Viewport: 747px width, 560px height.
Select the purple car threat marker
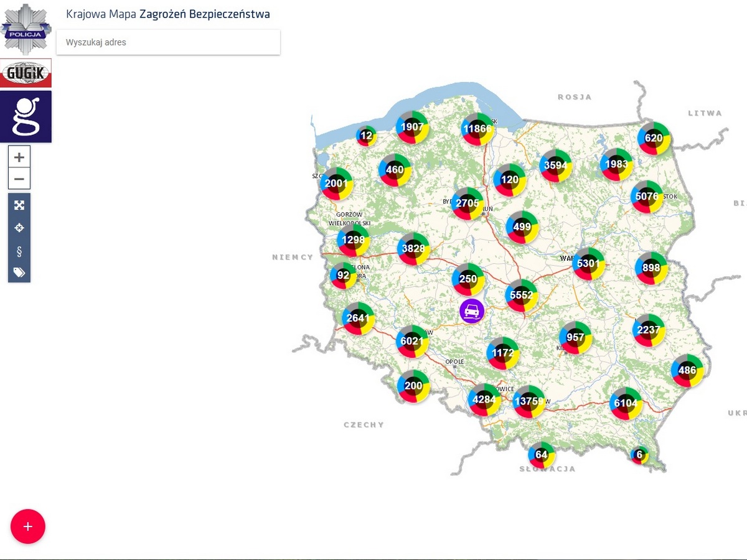pyautogui.click(x=472, y=310)
